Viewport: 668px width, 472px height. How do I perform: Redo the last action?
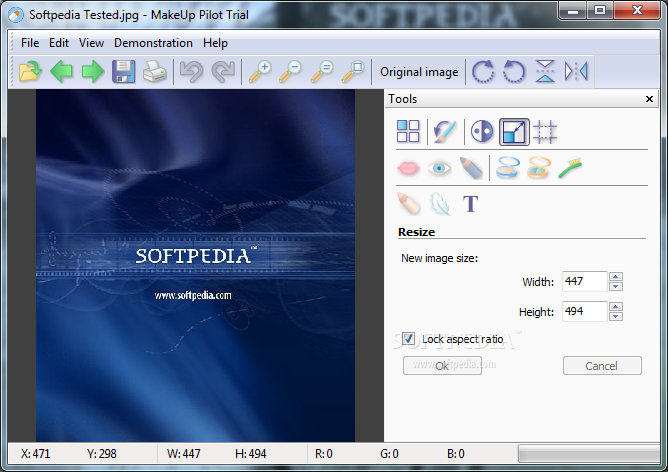223,71
